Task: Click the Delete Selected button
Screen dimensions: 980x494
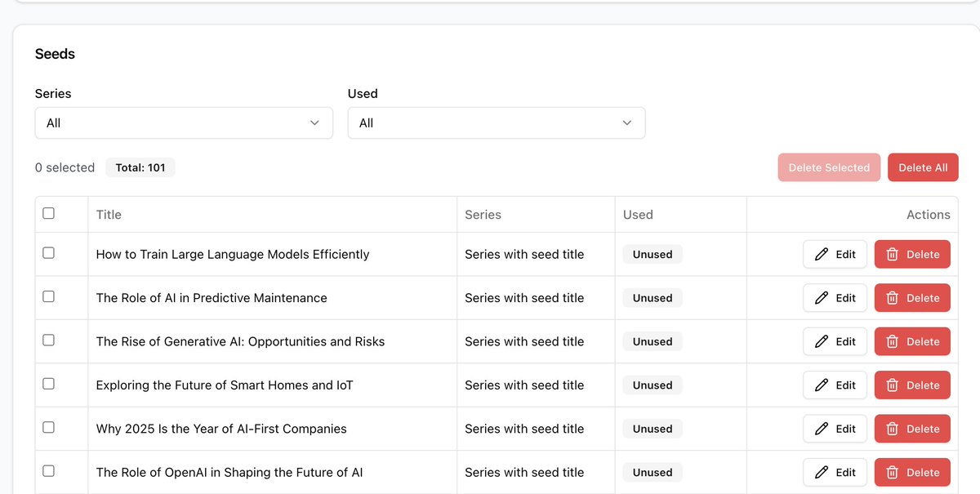Action: pyautogui.click(x=829, y=167)
